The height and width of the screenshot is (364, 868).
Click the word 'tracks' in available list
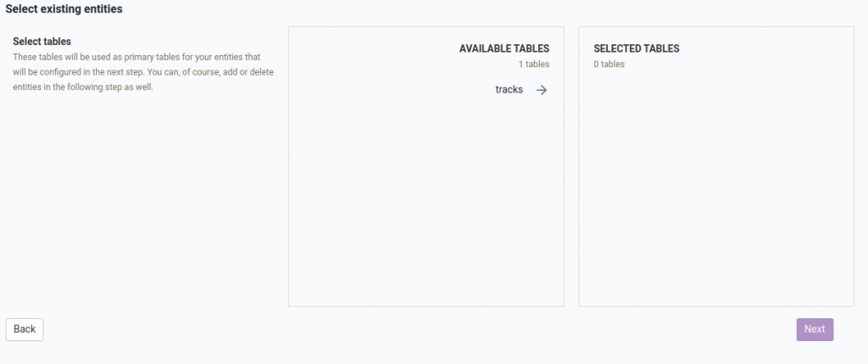(x=509, y=90)
